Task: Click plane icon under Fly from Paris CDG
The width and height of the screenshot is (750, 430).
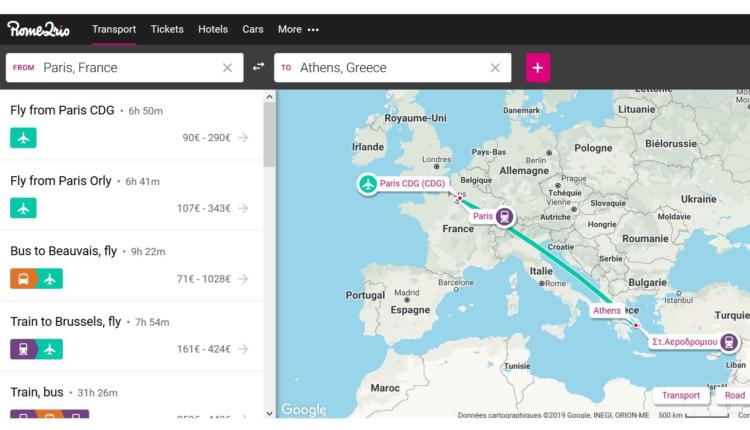Action: pyautogui.click(x=23, y=138)
